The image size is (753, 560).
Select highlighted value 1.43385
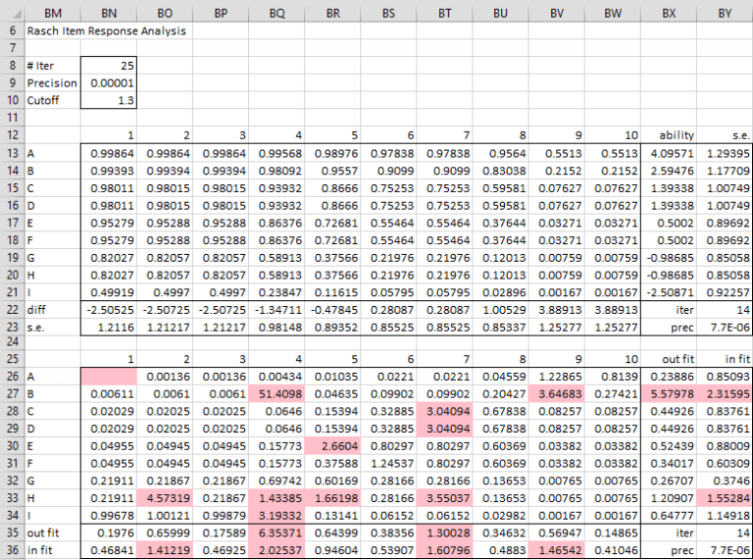[276, 498]
